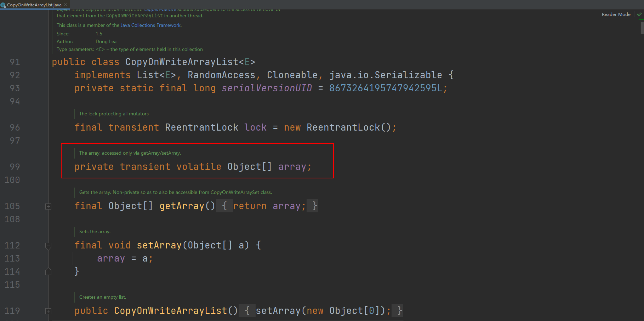Click the Author value Doug Lea
644x321 pixels.
tap(106, 42)
